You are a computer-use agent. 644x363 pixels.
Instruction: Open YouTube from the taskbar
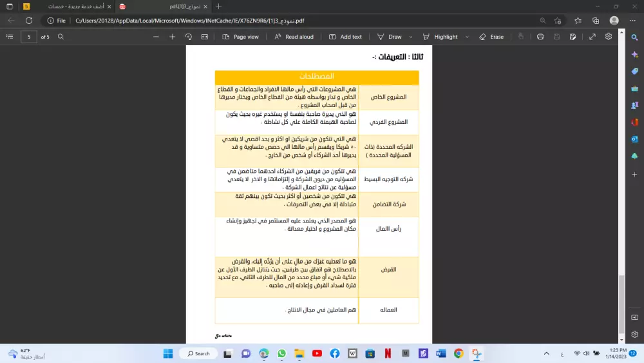(317, 353)
